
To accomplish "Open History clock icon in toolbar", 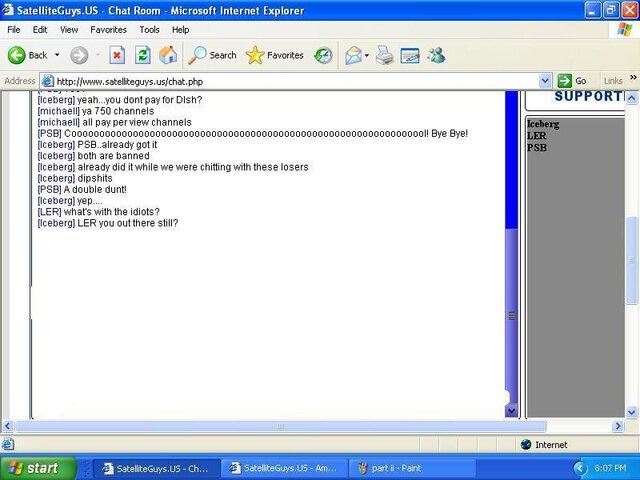I will (x=323, y=55).
